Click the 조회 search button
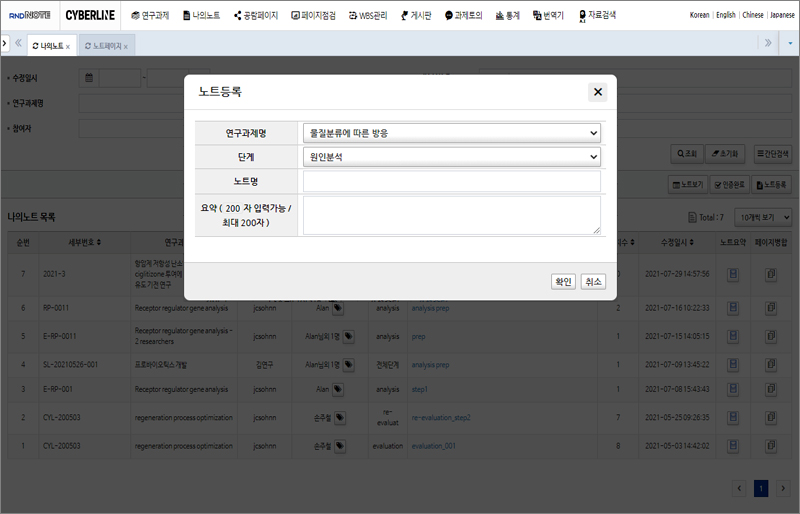 pyautogui.click(x=685, y=154)
